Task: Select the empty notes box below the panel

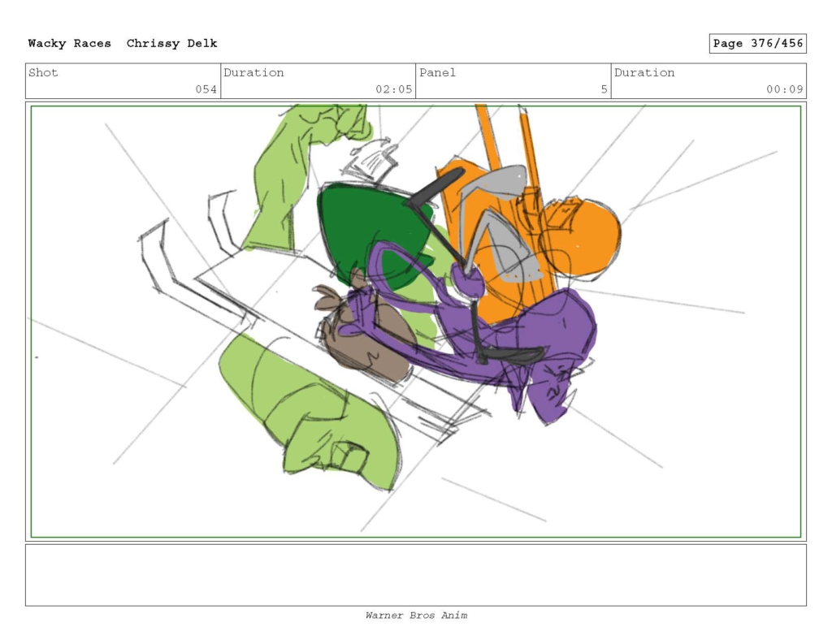Action: point(416,575)
